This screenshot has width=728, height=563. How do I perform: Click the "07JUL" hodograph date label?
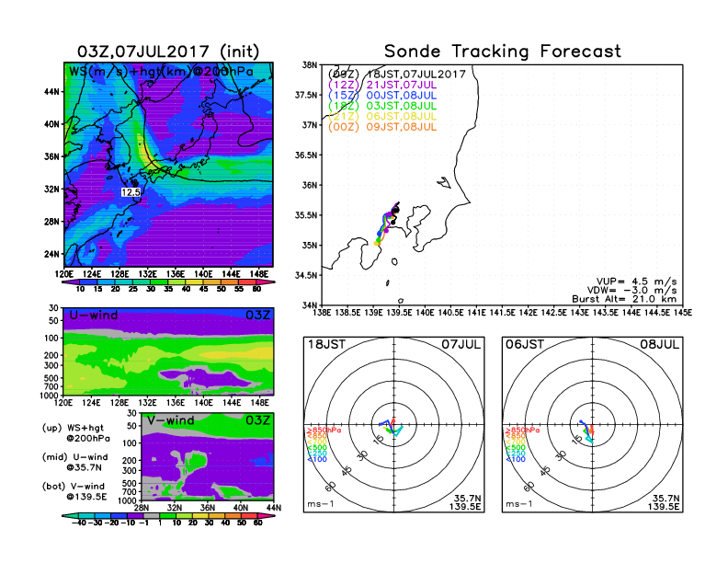pyautogui.click(x=461, y=345)
